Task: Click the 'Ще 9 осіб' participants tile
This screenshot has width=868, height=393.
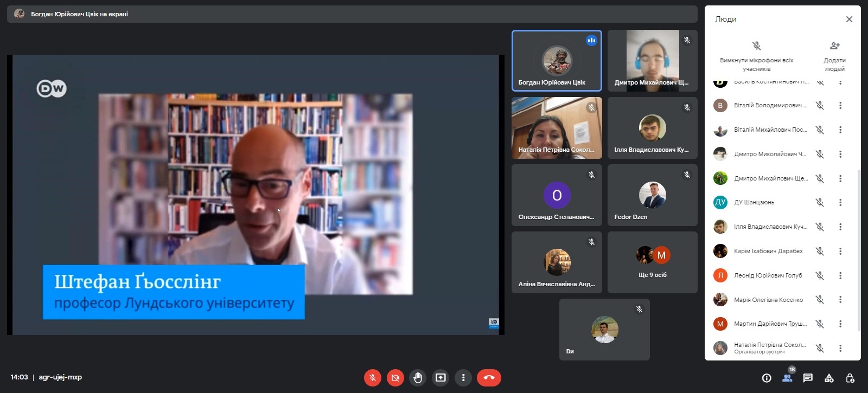Action: [x=653, y=262]
